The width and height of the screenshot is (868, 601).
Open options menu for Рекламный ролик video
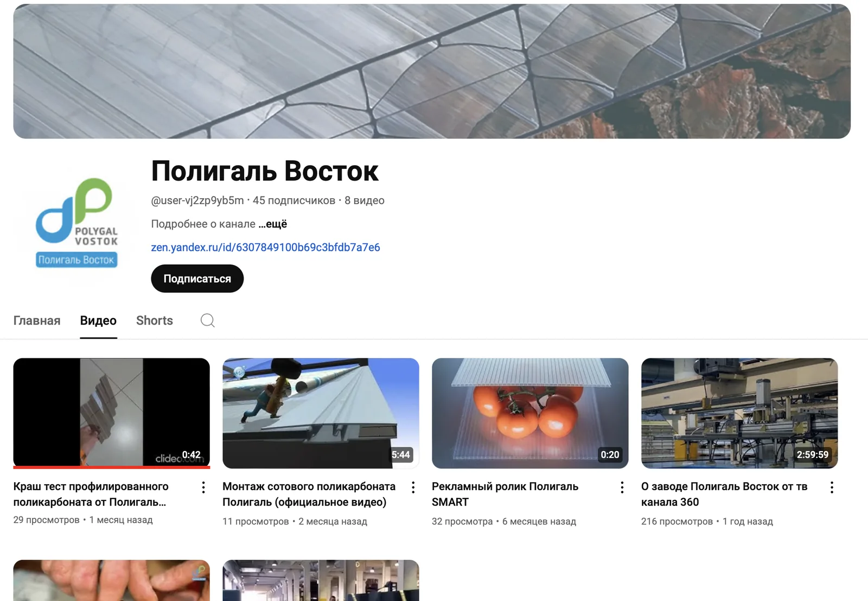(622, 488)
